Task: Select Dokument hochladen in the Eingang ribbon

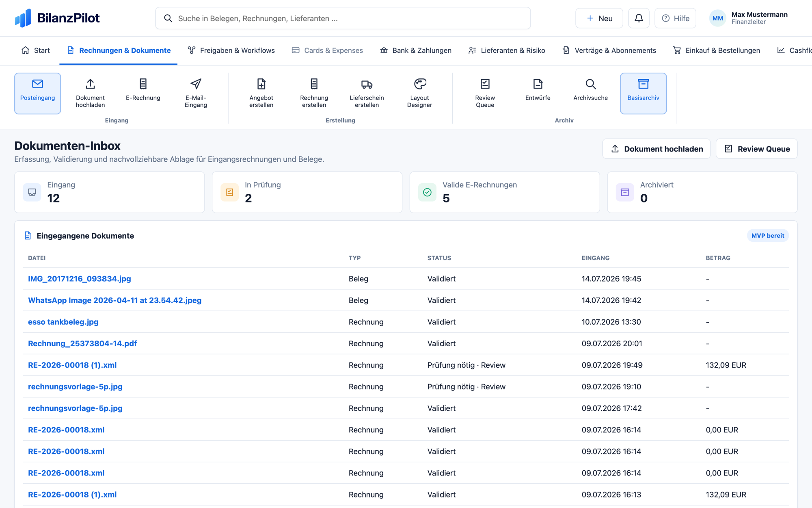Action: [90, 93]
